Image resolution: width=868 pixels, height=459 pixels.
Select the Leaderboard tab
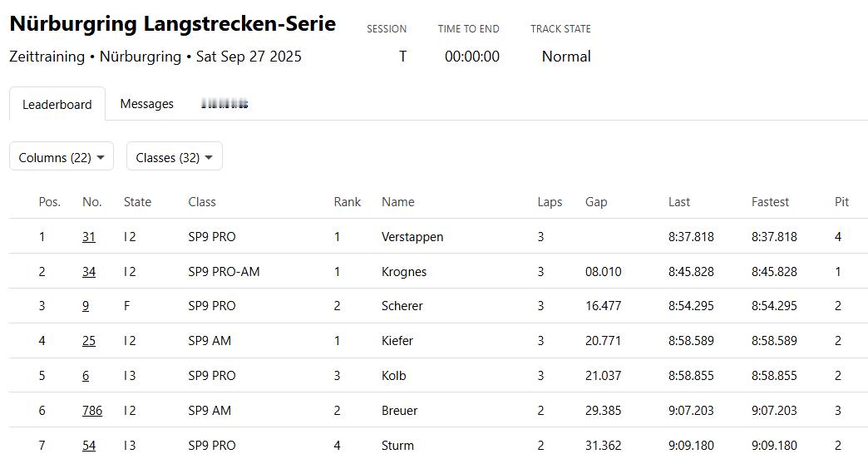tap(57, 104)
